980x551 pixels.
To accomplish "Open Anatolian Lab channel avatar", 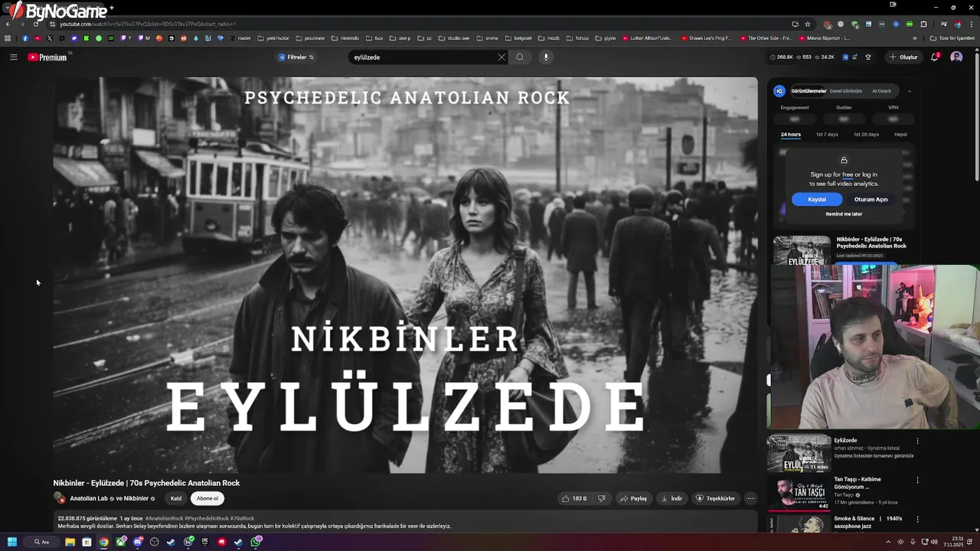I will pos(59,498).
